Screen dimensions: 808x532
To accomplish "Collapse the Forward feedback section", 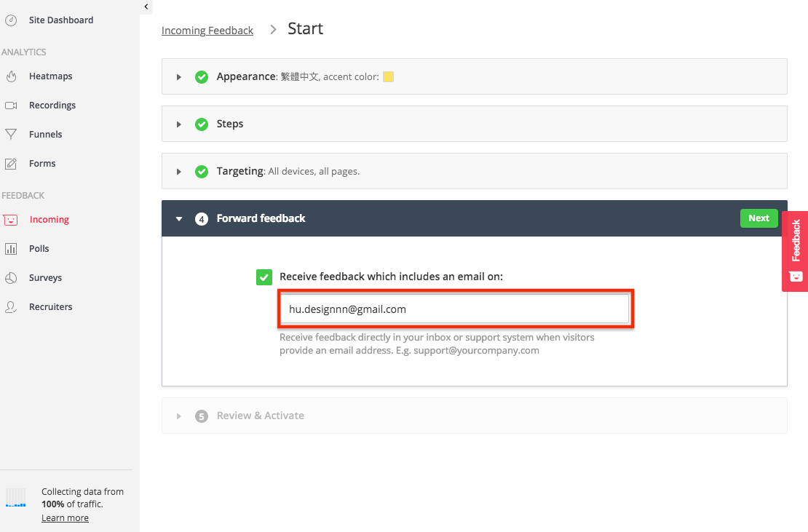I will (x=179, y=219).
